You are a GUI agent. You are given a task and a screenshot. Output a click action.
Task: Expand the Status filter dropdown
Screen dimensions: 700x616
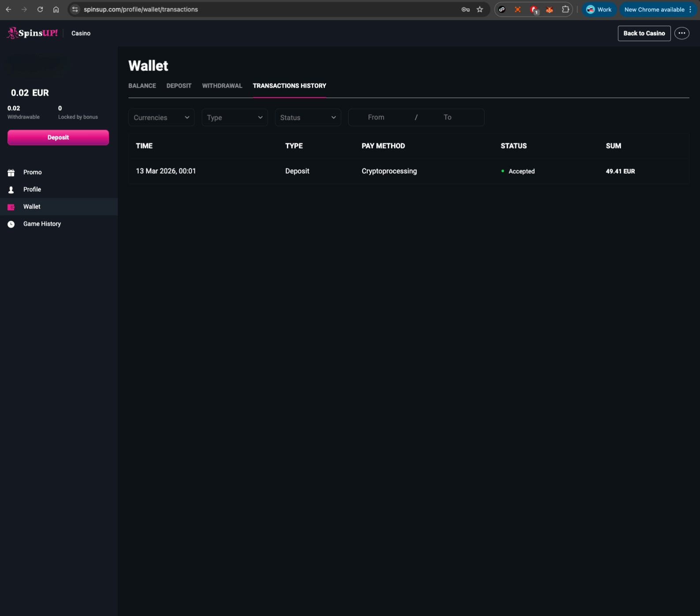(x=308, y=117)
